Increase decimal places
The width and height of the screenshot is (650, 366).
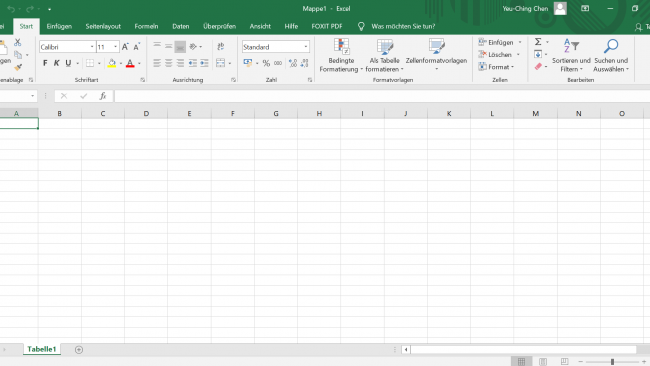click(x=293, y=63)
